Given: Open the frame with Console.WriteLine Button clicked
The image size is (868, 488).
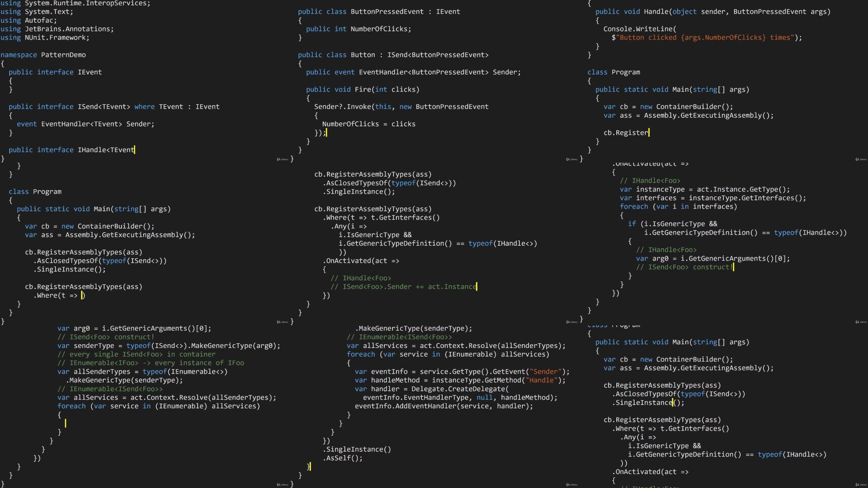Looking at the screenshot, I should coord(723,81).
